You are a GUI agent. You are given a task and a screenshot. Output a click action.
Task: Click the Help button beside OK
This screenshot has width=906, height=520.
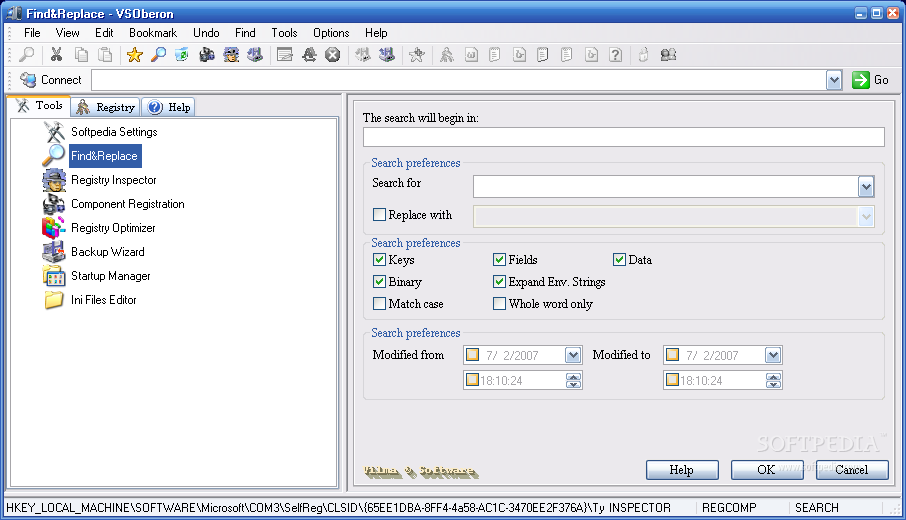point(682,470)
